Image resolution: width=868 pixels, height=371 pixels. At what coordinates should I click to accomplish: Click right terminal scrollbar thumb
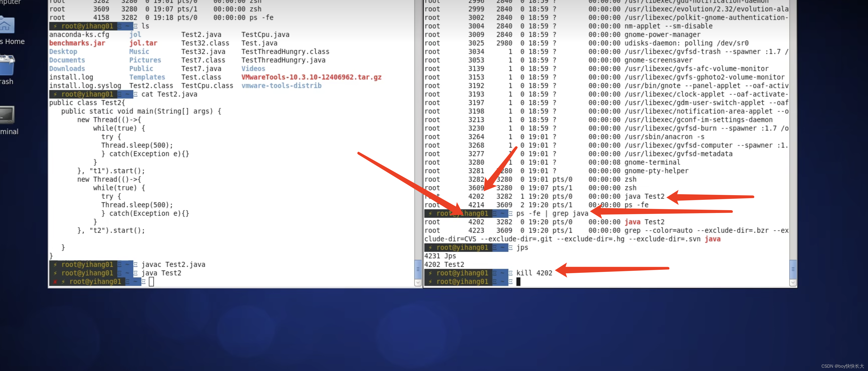(793, 269)
